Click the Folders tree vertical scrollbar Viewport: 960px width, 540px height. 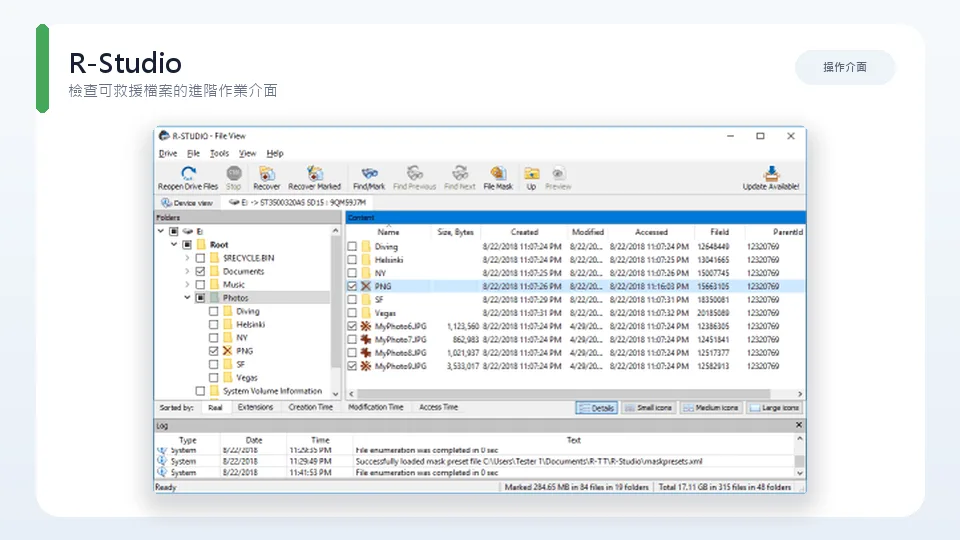[336, 301]
